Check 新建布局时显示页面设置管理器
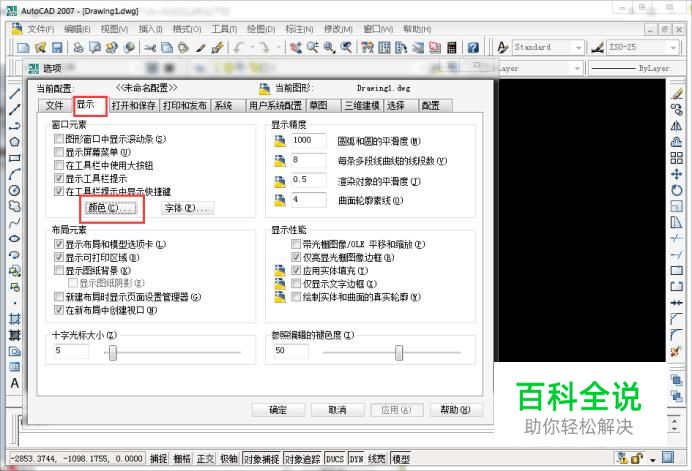Screen dimensions: 692x471 [59, 297]
